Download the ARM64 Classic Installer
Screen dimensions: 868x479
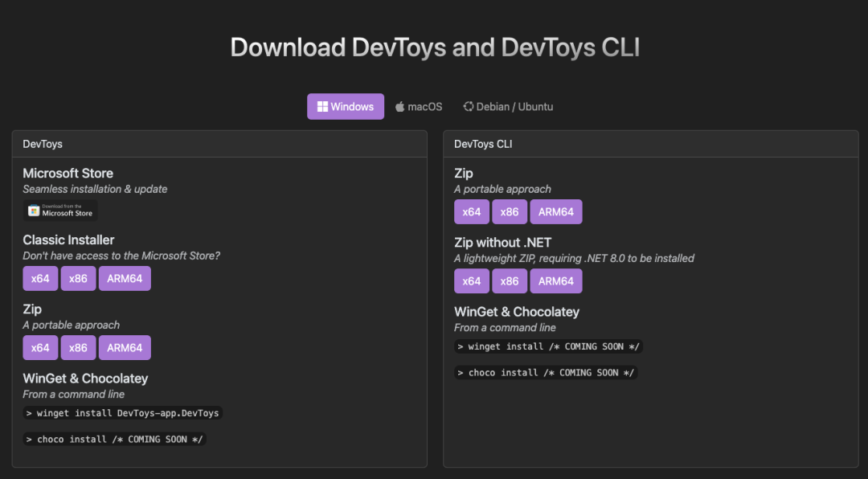(x=125, y=278)
